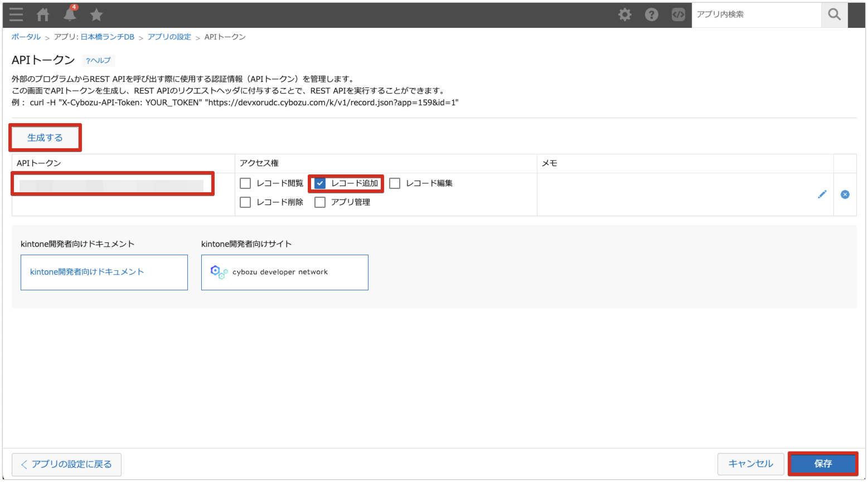Screen dimensions: 868x482
Task: Enable the アプリ管理 permission
Action: (x=320, y=202)
